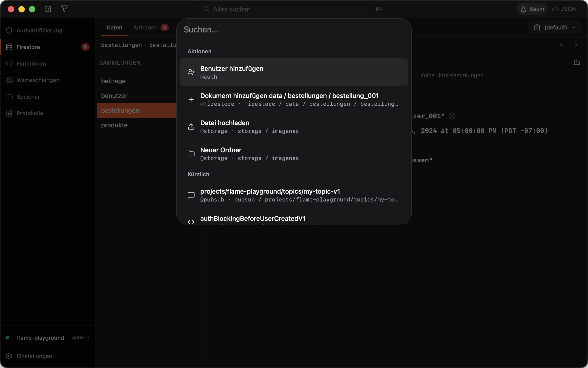Image resolution: width=588 pixels, height=368 pixels.
Task: Click the Anfragen badge showing 3
Action: [x=164, y=28]
